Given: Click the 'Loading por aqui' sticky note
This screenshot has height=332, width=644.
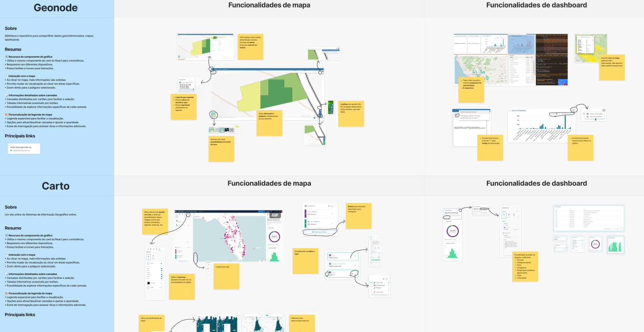Looking at the screenshot, I should click(x=226, y=276).
